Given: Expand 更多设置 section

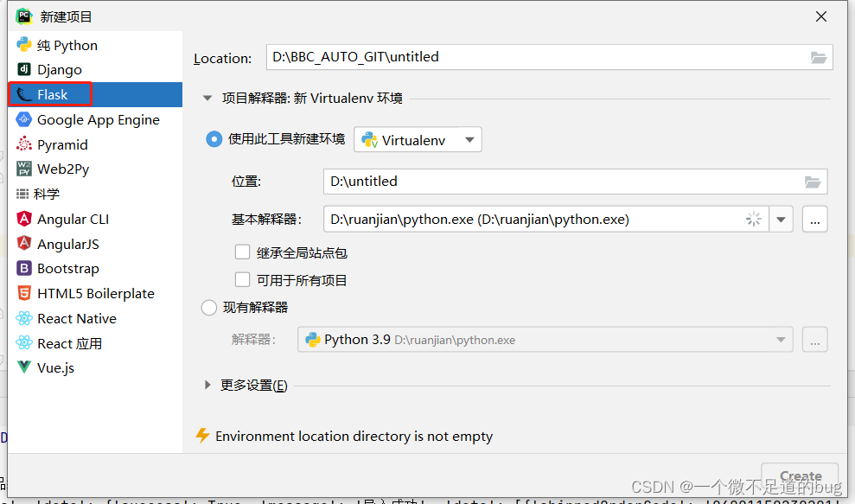Looking at the screenshot, I should [207, 385].
